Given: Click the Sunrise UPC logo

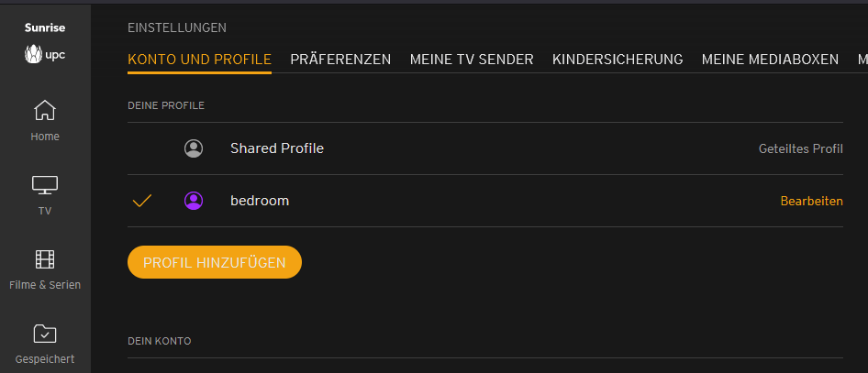Looking at the screenshot, I should pyautogui.click(x=45, y=42).
